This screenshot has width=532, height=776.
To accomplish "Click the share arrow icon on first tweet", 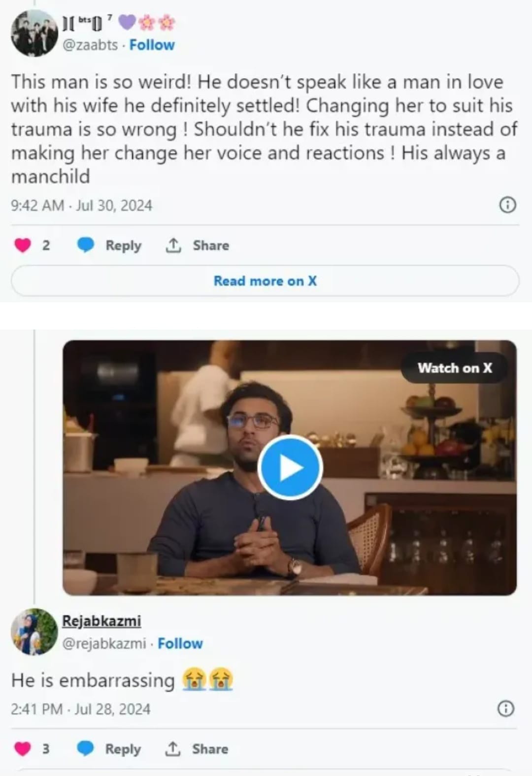I will point(173,245).
